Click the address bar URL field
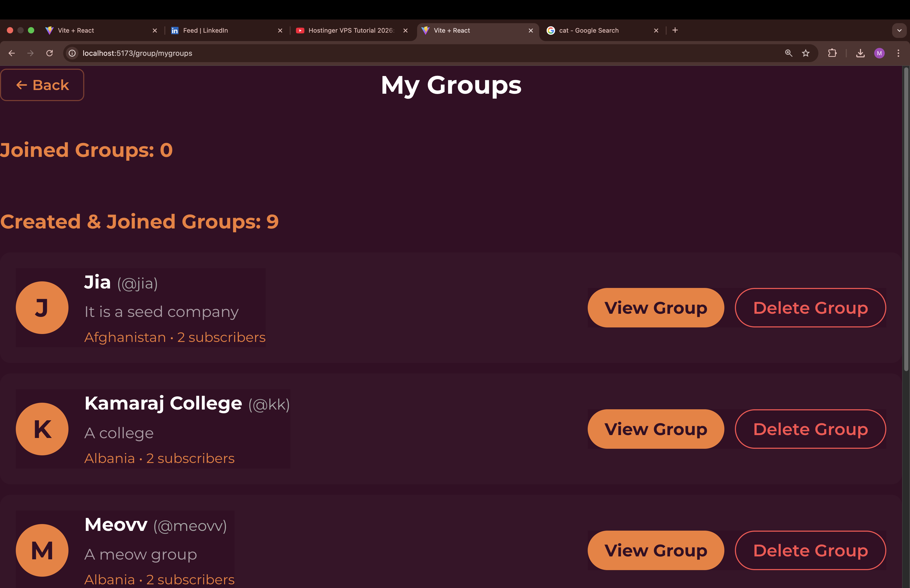Image resolution: width=910 pixels, height=588 pixels. (382, 53)
